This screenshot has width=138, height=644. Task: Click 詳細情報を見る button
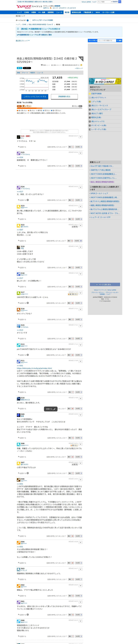pyautogui.click(x=64, y=96)
